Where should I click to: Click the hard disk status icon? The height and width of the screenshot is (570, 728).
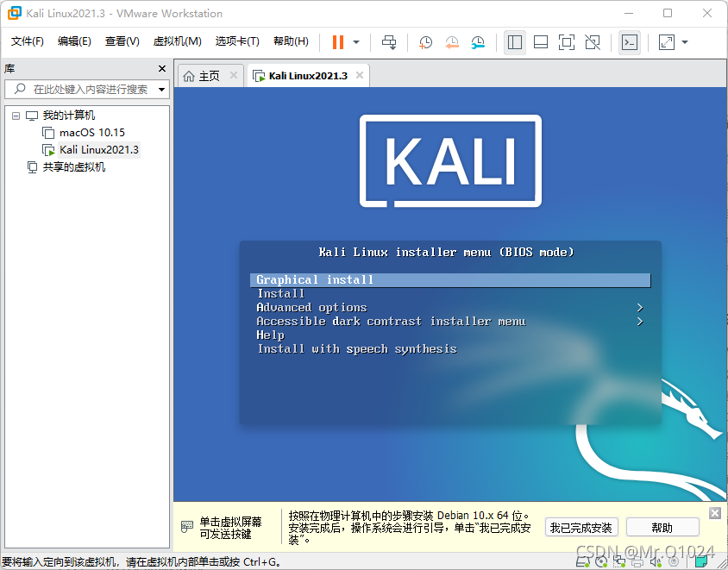(x=583, y=562)
